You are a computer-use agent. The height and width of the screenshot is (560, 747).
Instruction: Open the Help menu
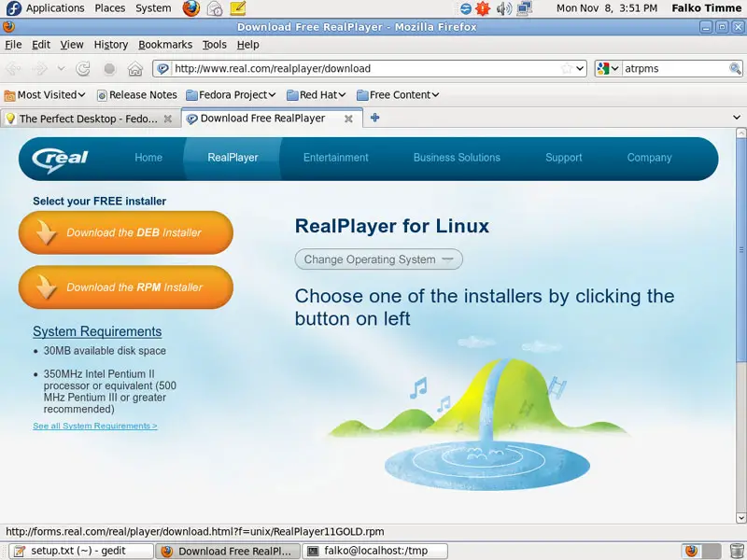coord(248,45)
